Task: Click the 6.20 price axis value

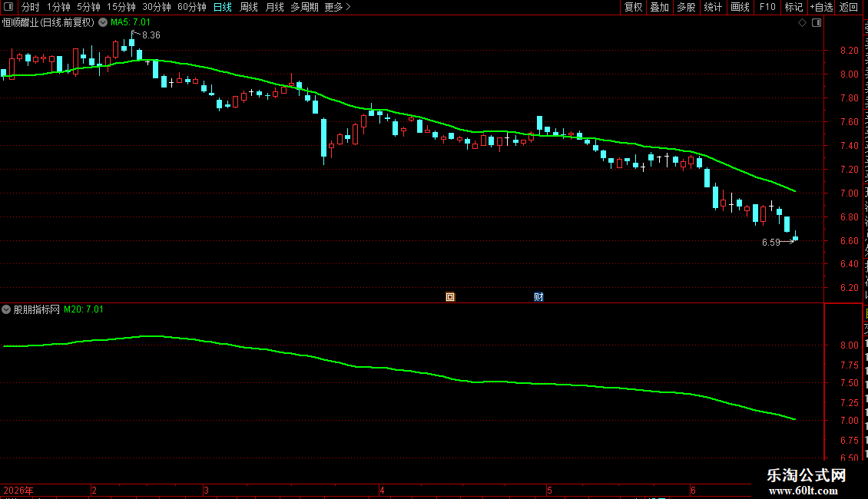Action: click(x=849, y=288)
